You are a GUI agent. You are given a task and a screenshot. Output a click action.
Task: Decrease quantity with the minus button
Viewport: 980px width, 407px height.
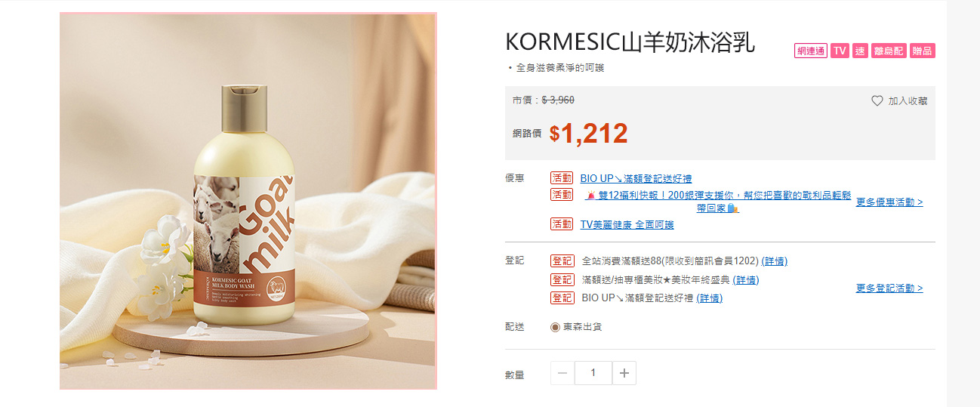point(562,373)
